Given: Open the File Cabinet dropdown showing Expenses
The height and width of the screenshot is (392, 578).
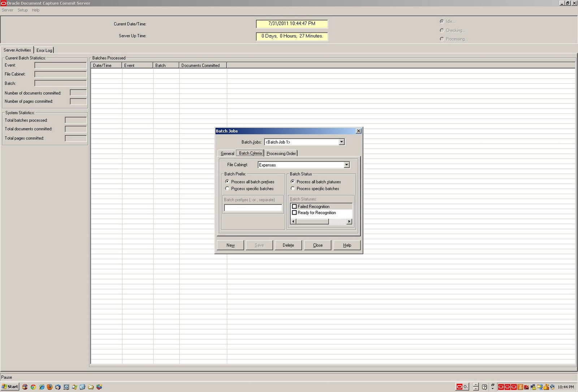Looking at the screenshot, I should (346, 165).
